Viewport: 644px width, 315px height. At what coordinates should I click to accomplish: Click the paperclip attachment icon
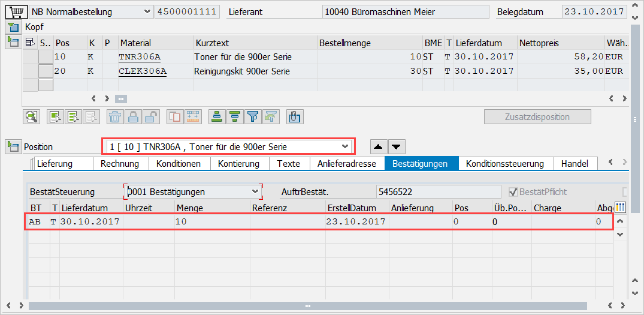[294, 116]
